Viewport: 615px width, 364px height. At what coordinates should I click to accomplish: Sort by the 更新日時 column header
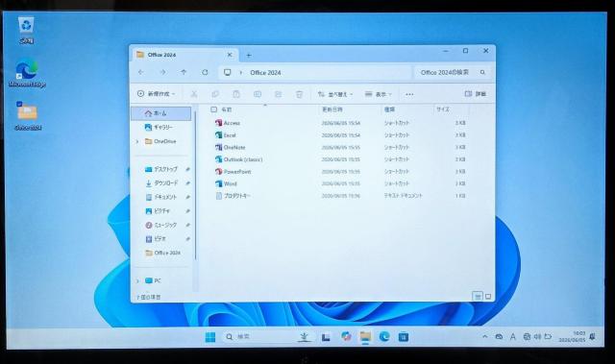(350, 109)
